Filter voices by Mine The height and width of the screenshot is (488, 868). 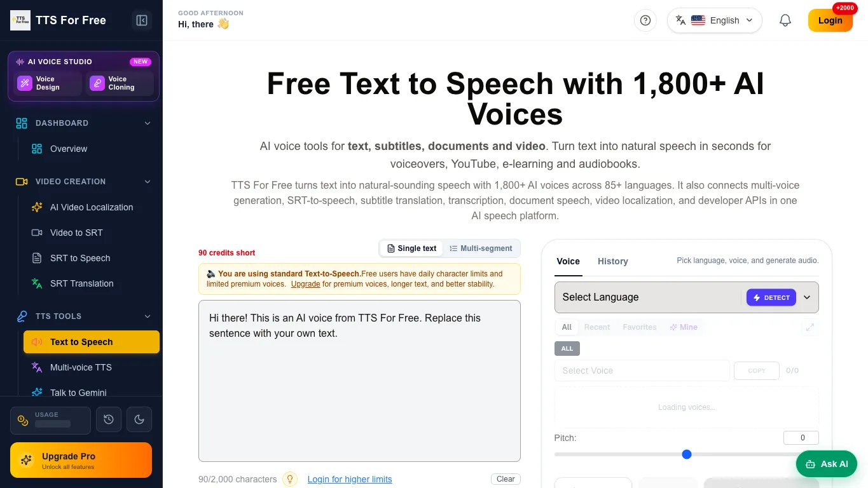coord(684,327)
